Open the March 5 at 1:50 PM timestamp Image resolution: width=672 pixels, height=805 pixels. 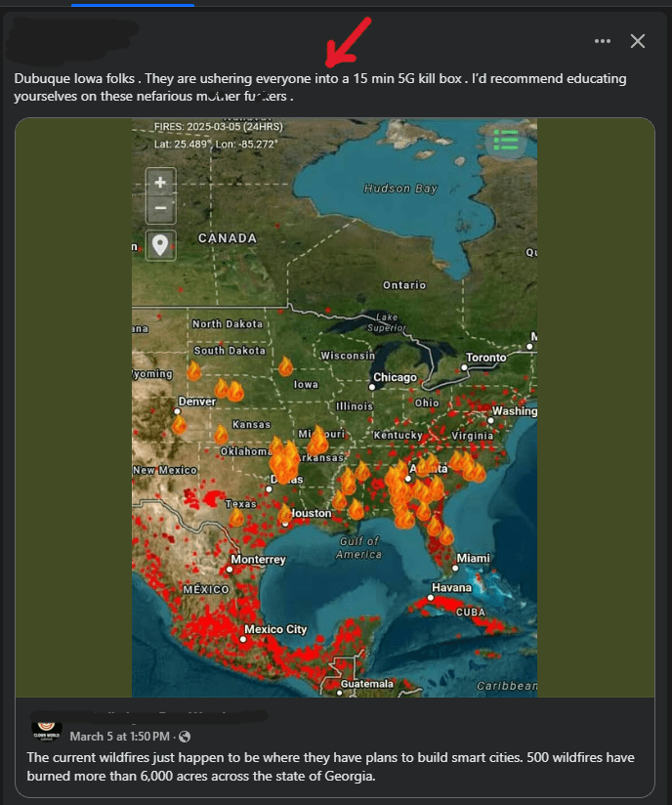pos(119,736)
